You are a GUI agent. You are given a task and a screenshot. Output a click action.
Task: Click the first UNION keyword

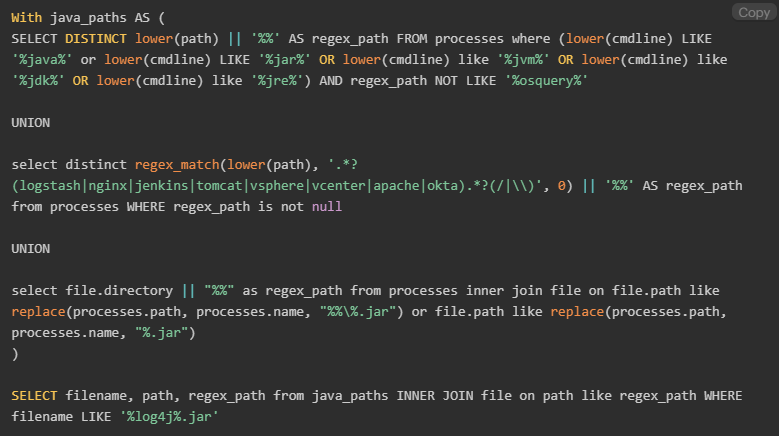(31, 122)
